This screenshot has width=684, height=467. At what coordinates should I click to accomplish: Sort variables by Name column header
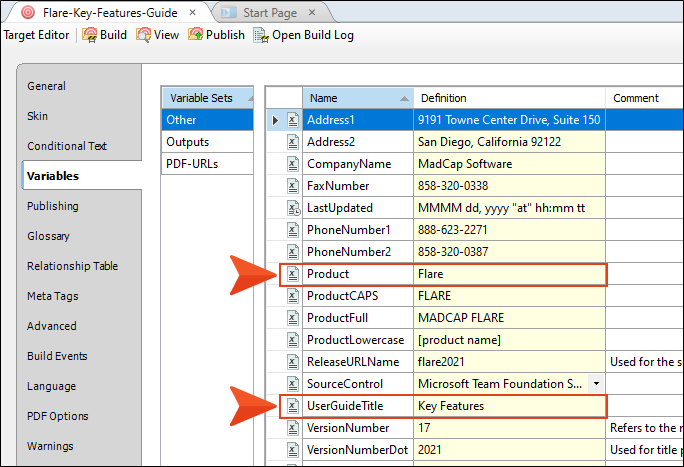358,98
